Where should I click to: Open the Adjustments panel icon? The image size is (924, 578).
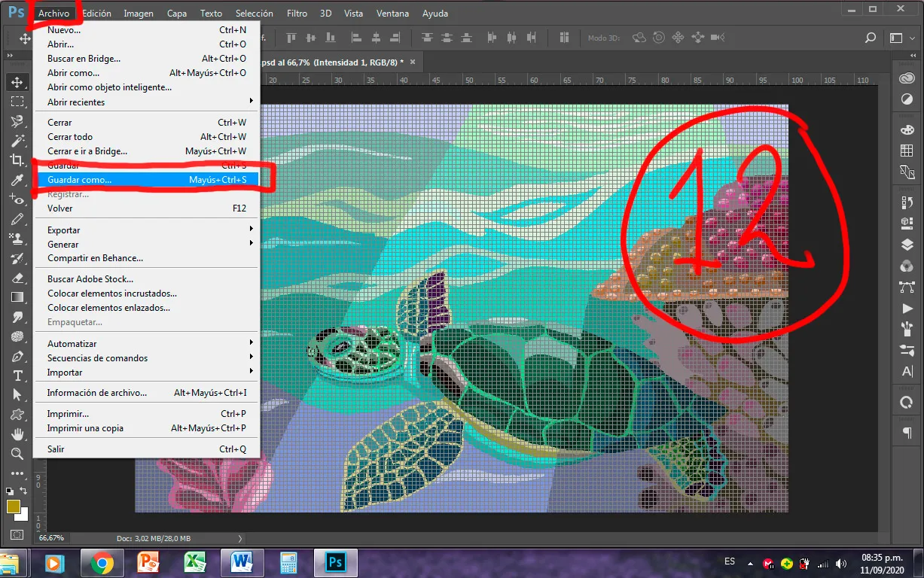tap(907, 101)
